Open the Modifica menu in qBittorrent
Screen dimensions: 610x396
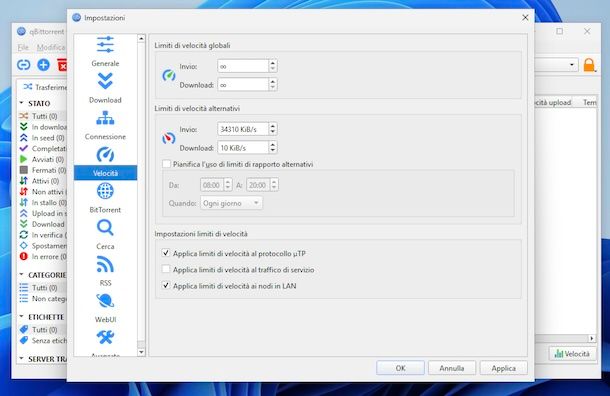pos(51,47)
